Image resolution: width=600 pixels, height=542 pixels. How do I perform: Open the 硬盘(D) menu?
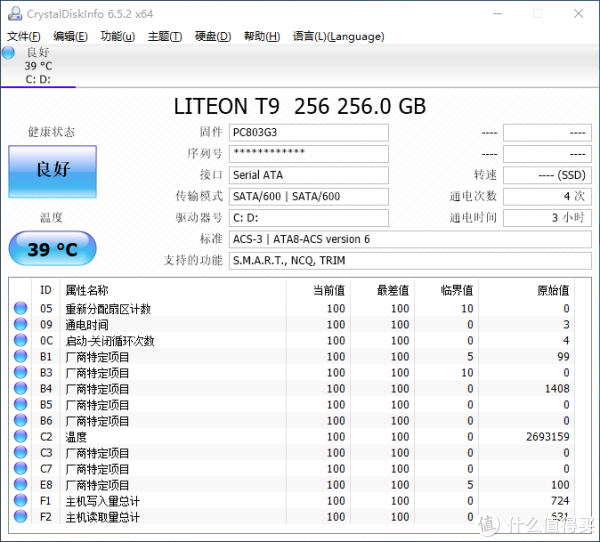213,36
